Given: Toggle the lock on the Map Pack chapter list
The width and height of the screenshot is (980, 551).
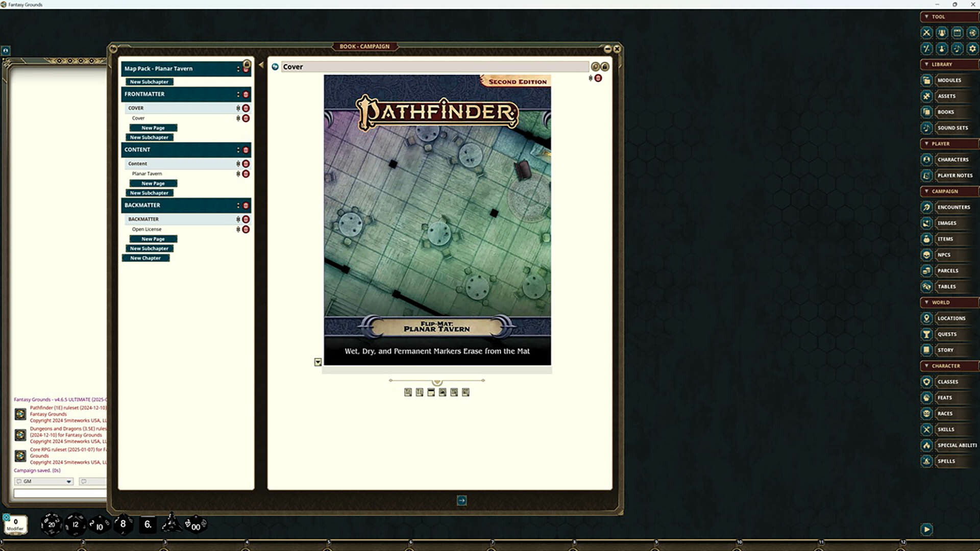Looking at the screenshot, I should [x=247, y=63].
